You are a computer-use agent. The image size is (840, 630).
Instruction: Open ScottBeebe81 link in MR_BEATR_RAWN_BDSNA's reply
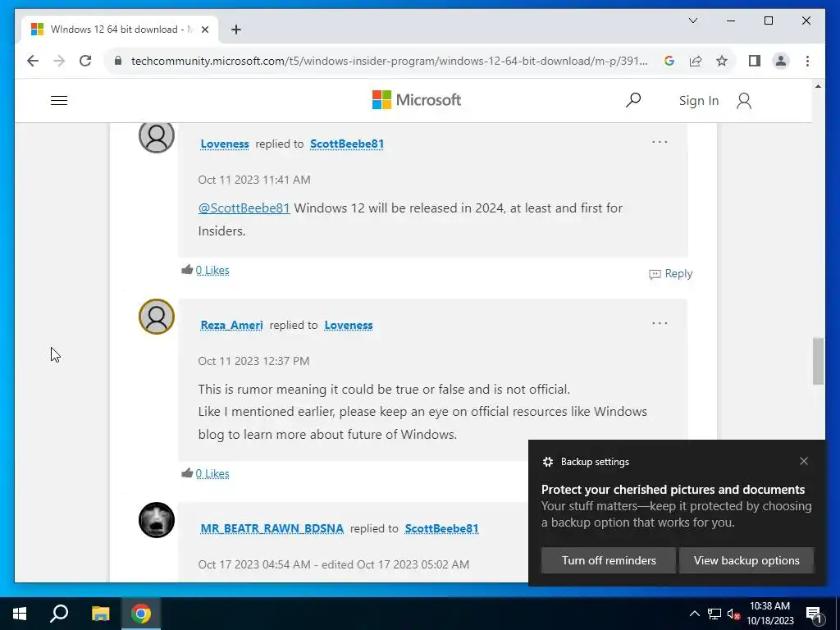tap(441, 529)
